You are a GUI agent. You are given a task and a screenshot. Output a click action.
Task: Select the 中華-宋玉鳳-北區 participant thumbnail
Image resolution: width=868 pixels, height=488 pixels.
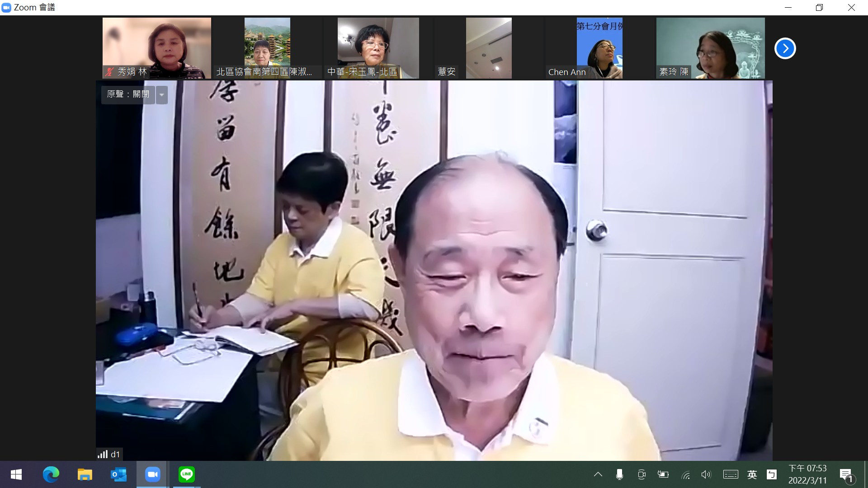point(378,47)
